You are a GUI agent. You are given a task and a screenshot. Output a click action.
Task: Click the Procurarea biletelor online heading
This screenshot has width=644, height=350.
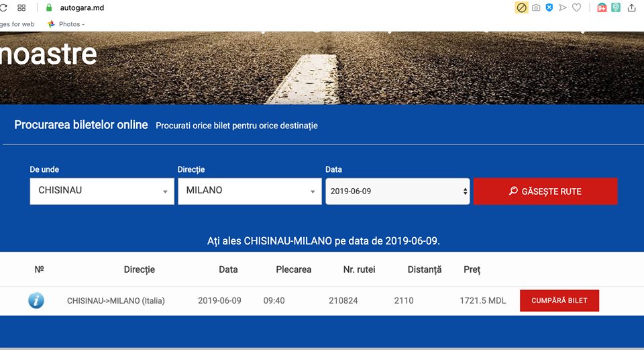coord(81,125)
